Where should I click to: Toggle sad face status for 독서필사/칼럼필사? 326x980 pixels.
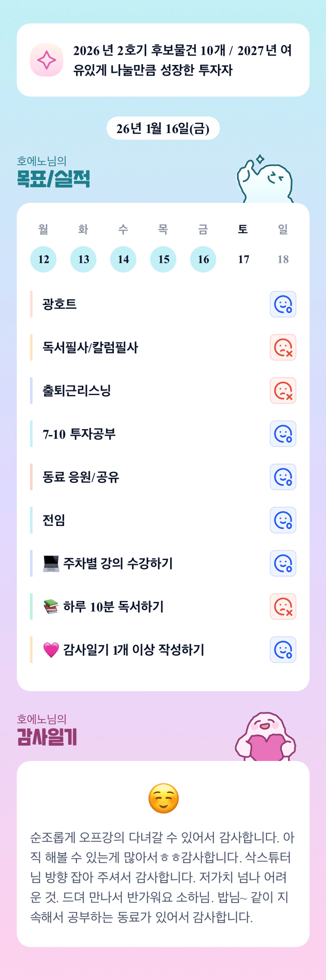pyautogui.click(x=283, y=347)
